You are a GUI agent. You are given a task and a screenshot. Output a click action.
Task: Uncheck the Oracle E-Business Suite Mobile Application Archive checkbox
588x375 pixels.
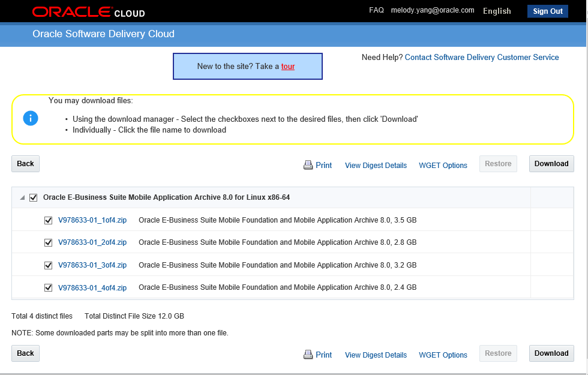point(34,197)
